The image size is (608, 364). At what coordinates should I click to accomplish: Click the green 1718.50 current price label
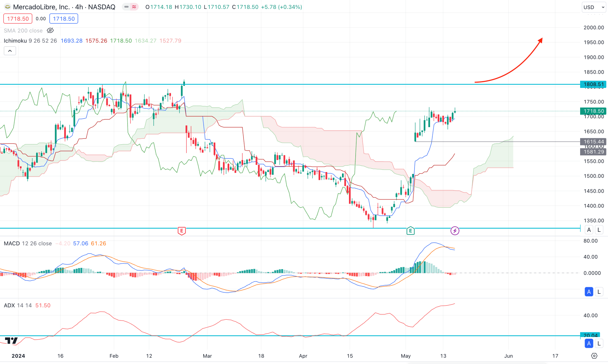click(593, 111)
